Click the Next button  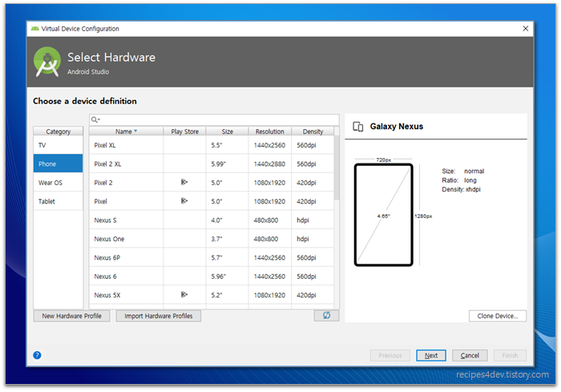click(431, 355)
